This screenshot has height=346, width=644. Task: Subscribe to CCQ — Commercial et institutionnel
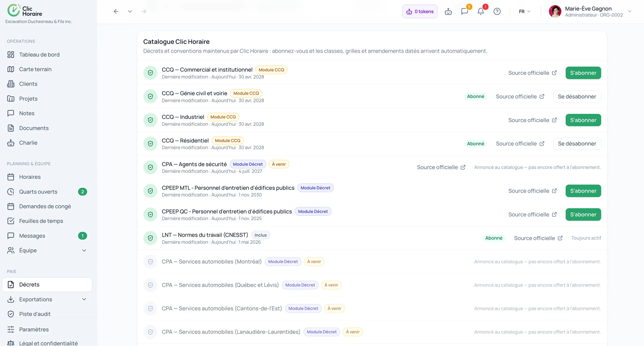[583, 73]
